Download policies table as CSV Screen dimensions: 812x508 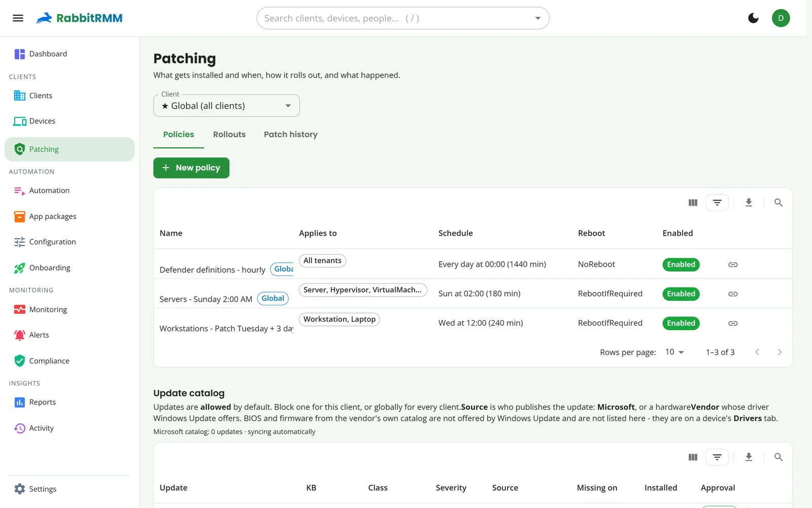(x=749, y=203)
